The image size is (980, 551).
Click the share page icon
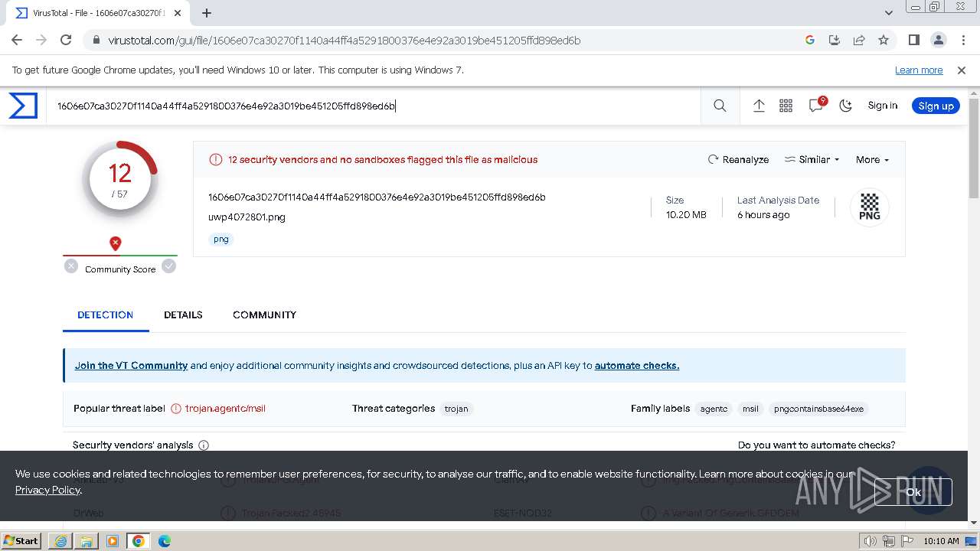[x=859, y=41]
